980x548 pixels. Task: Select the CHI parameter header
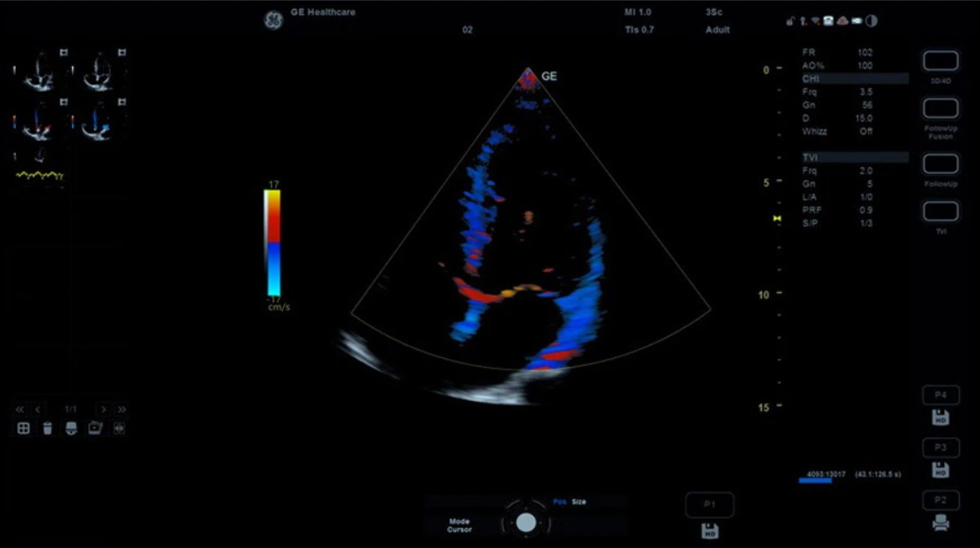tap(853, 78)
